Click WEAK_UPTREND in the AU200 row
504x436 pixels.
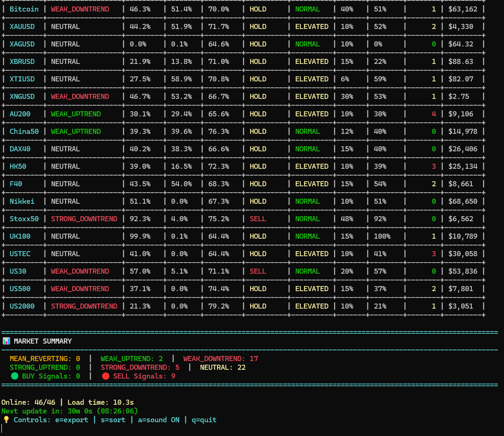(76, 114)
